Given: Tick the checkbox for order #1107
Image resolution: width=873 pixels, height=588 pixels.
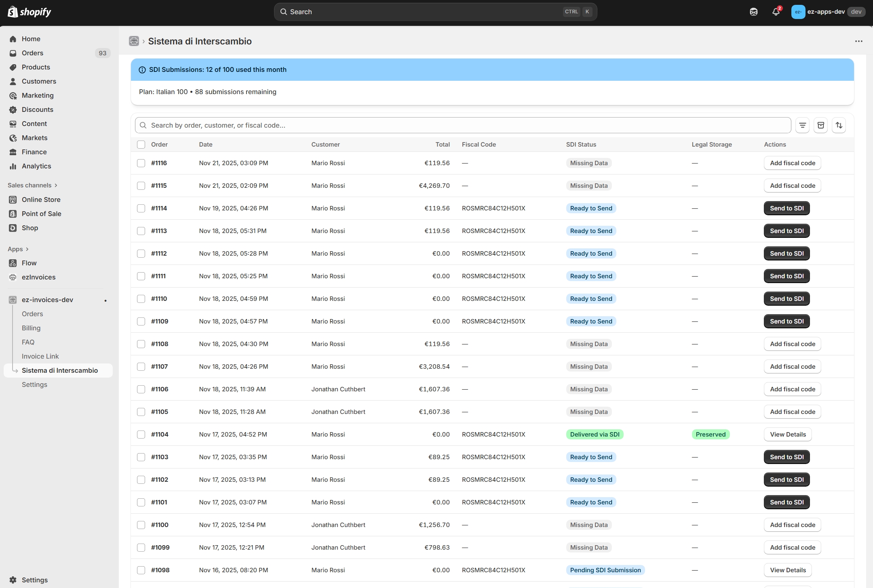Looking at the screenshot, I should click(x=141, y=367).
